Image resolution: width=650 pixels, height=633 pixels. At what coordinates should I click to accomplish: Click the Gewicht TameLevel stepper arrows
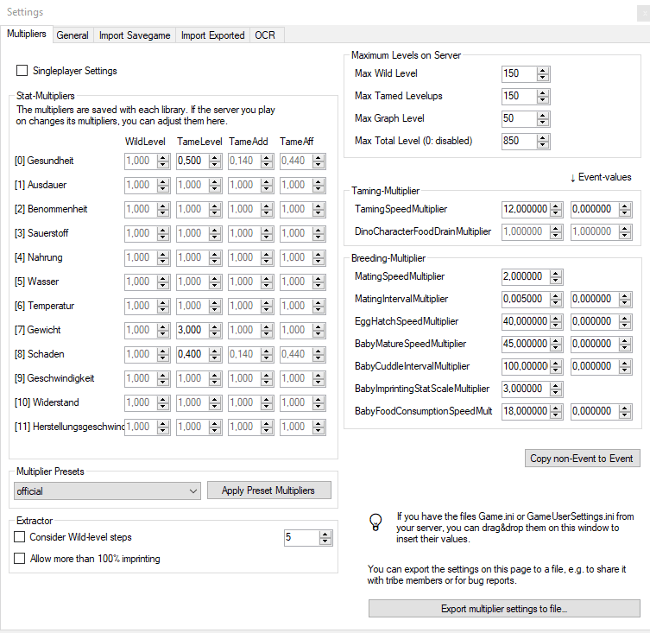[215, 330]
